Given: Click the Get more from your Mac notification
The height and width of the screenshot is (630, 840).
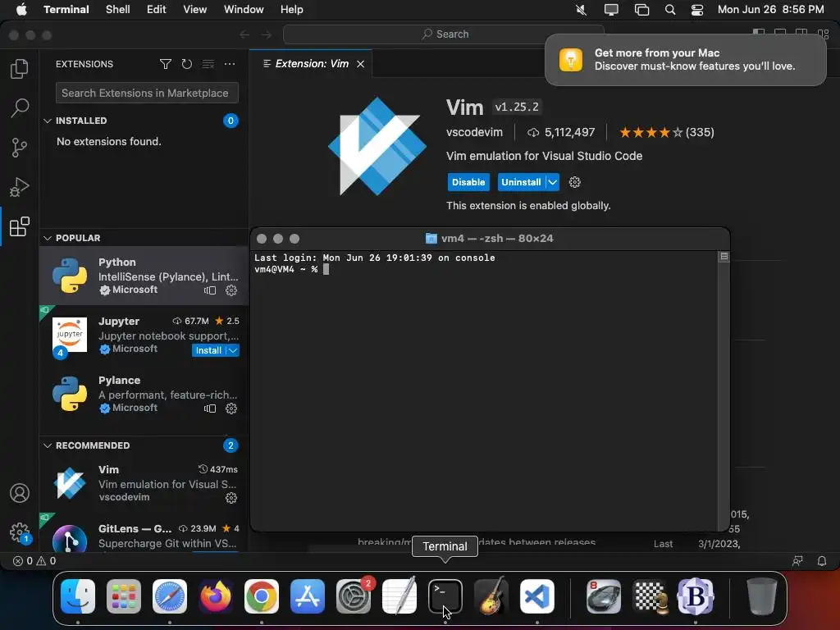Looking at the screenshot, I should click(x=686, y=59).
